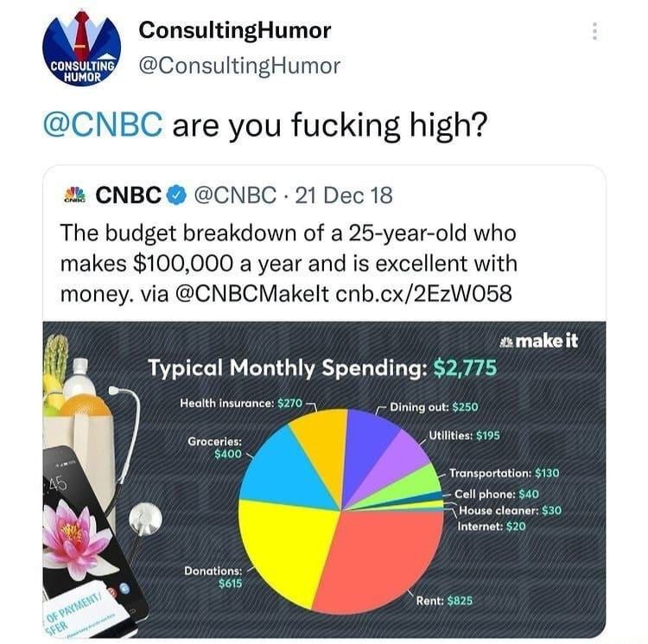Viewport: 648px width, 644px height.
Task: Click the blue verified badge next to CNBC
Action: tap(176, 195)
